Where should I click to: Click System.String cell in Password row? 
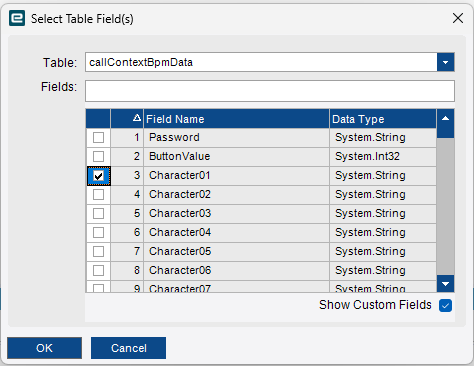coord(383,137)
